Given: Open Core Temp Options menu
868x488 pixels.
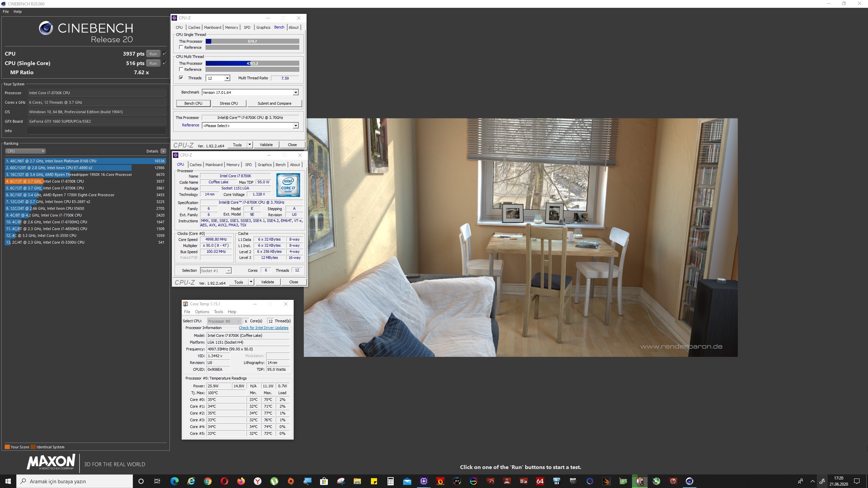Looking at the screenshot, I should click(x=202, y=312).
